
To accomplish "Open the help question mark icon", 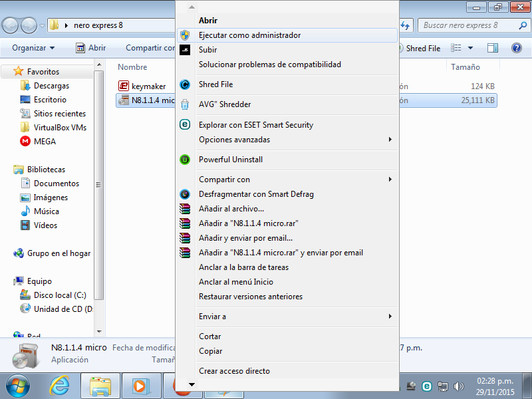I will point(517,48).
